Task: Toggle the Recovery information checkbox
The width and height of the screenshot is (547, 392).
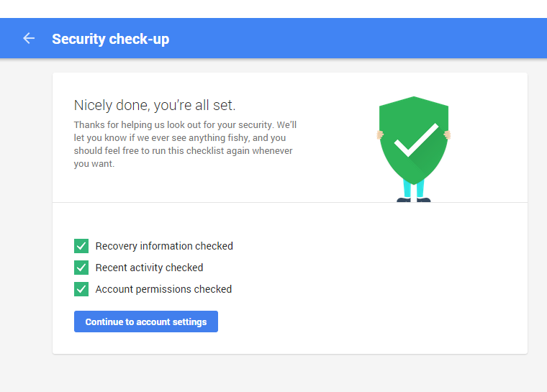Action: (x=81, y=246)
